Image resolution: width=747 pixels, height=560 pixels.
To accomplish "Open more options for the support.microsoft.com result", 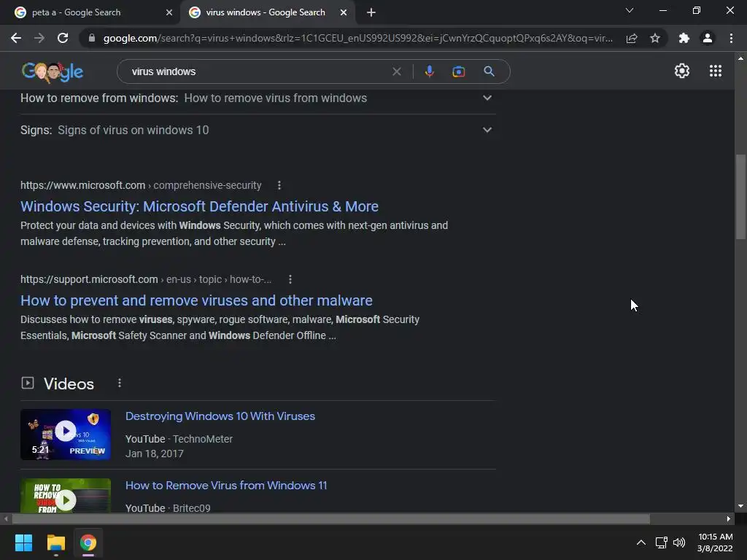I will coord(290,279).
